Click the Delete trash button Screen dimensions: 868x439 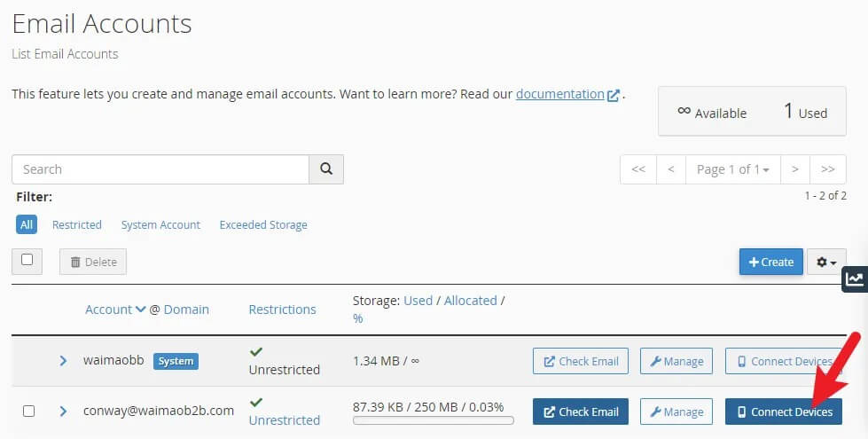tap(93, 262)
